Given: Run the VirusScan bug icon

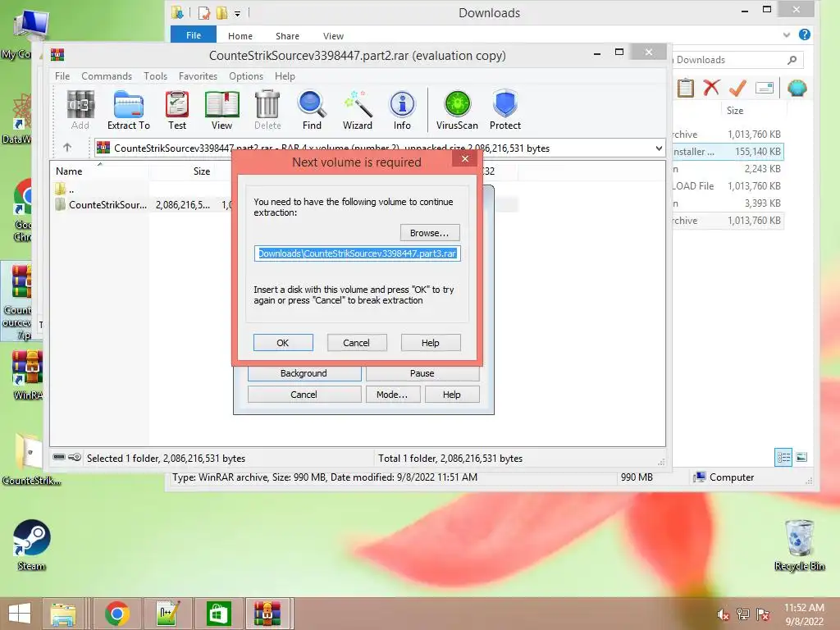Looking at the screenshot, I should click(457, 111).
